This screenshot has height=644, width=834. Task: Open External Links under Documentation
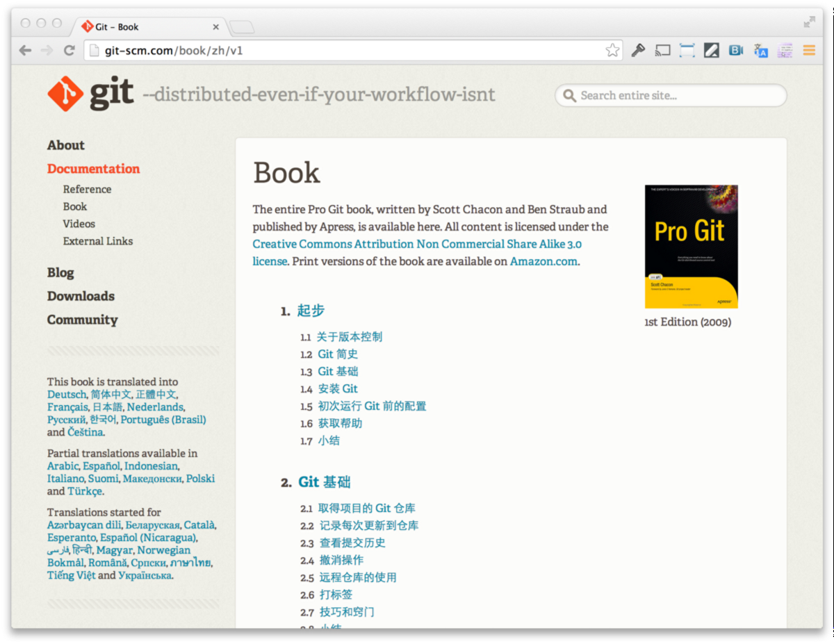pyautogui.click(x=98, y=241)
